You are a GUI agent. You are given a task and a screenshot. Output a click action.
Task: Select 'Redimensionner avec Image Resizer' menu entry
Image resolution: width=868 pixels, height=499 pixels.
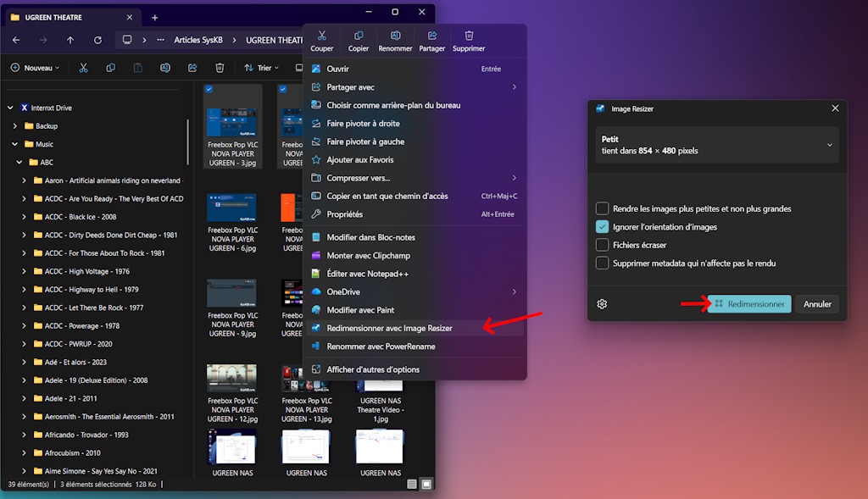pos(389,328)
